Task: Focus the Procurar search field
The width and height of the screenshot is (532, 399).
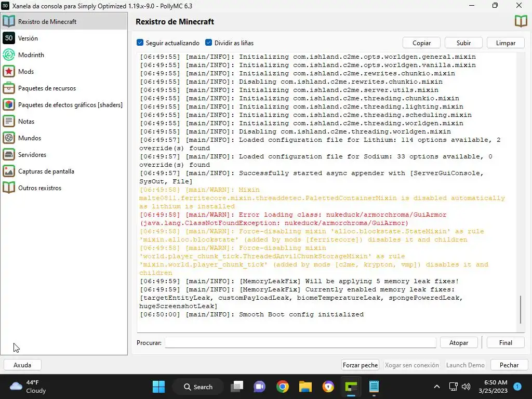Action: click(x=300, y=343)
